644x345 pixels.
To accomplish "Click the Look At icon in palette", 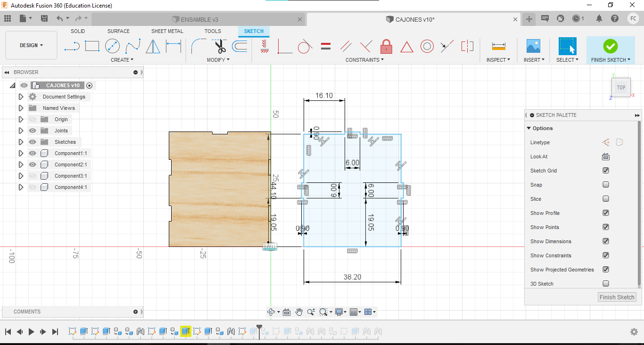I will (x=606, y=156).
